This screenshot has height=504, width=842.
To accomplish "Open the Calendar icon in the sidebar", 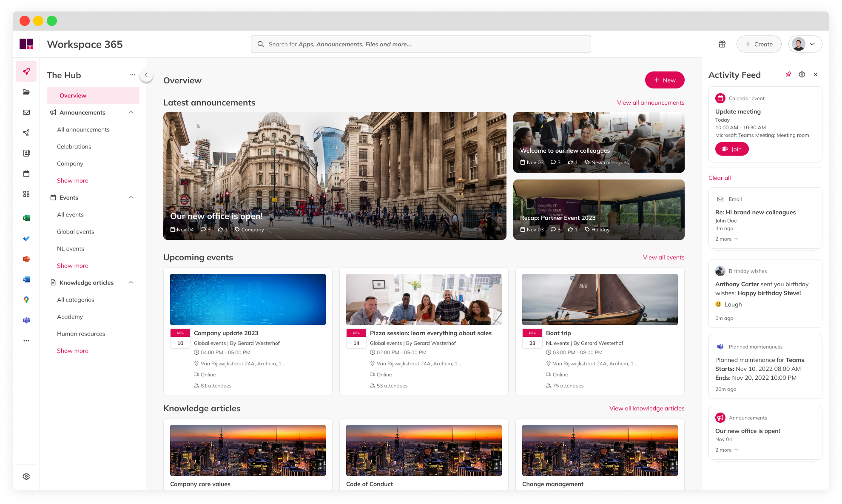I will pyautogui.click(x=26, y=174).
